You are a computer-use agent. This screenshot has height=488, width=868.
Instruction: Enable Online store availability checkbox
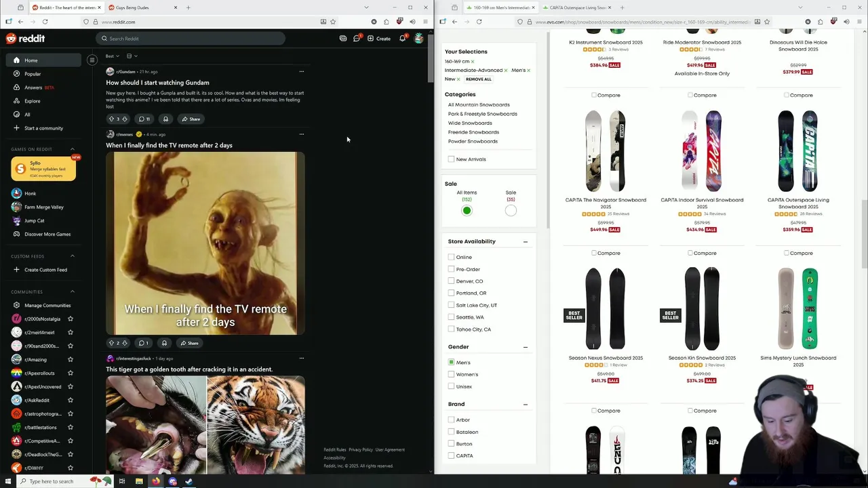pyautogui.click(x=451, y=257)
